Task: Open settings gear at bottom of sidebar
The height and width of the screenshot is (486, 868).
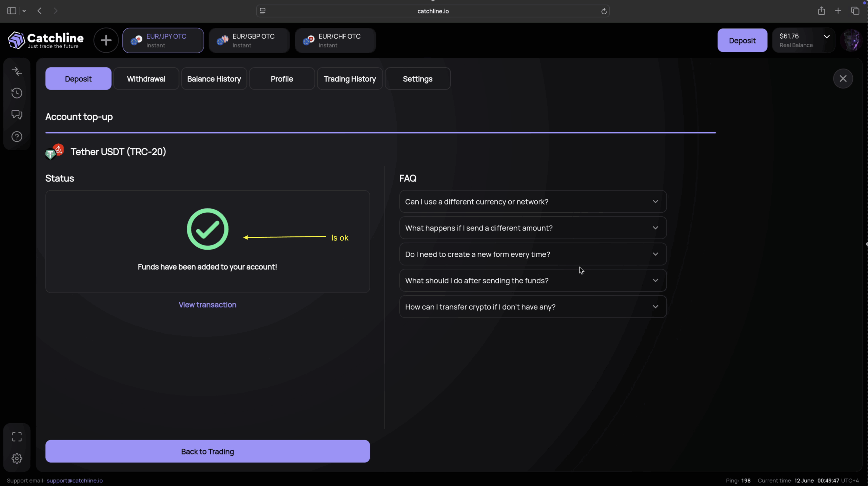Action: pos(17,459)
